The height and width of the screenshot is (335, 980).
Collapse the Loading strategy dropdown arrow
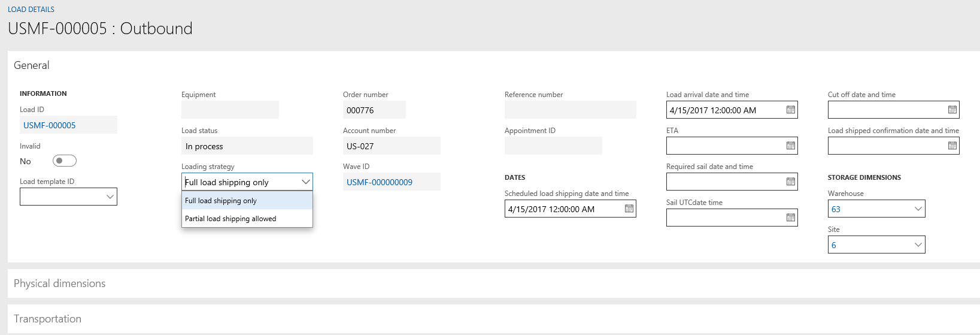coord(305,182)
